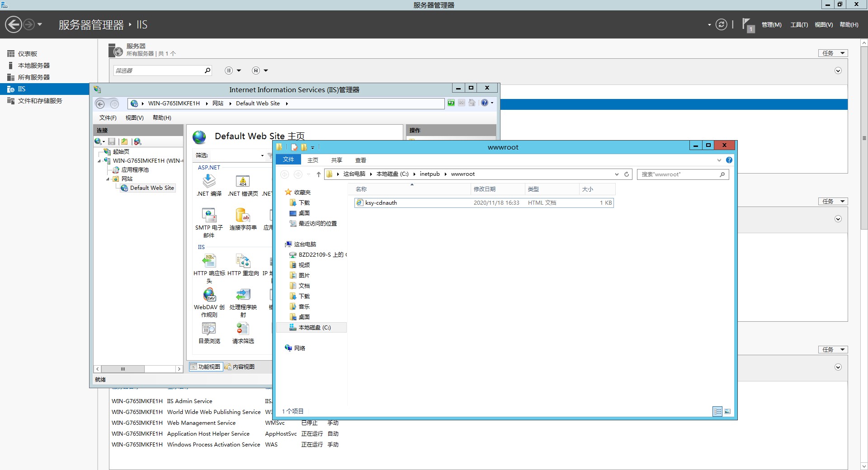Open the request filtering feature icon
Image resolution: width=868 pixels, height=470 pixels.
[x=243, y=329]
